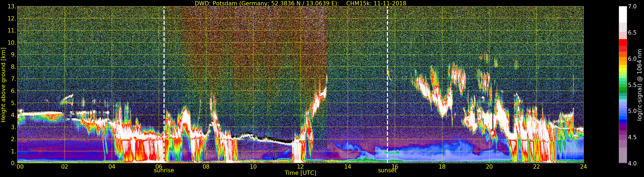This screenshot has height=177, width=644.
Task: Click the white dashed sunset marker line
Action: click(x=387, y=85)
